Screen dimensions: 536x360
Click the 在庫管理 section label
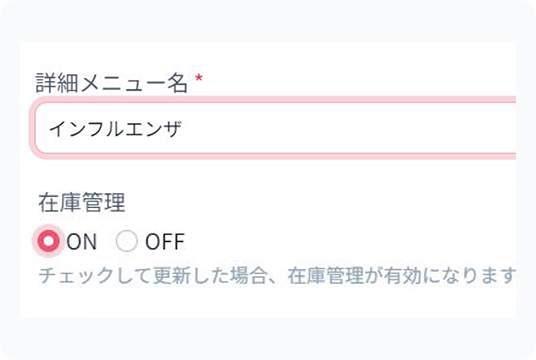(82, 202)
